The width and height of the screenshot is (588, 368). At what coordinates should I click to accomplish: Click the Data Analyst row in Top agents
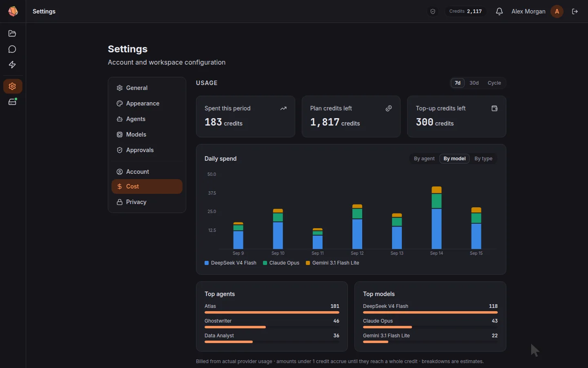272,338
